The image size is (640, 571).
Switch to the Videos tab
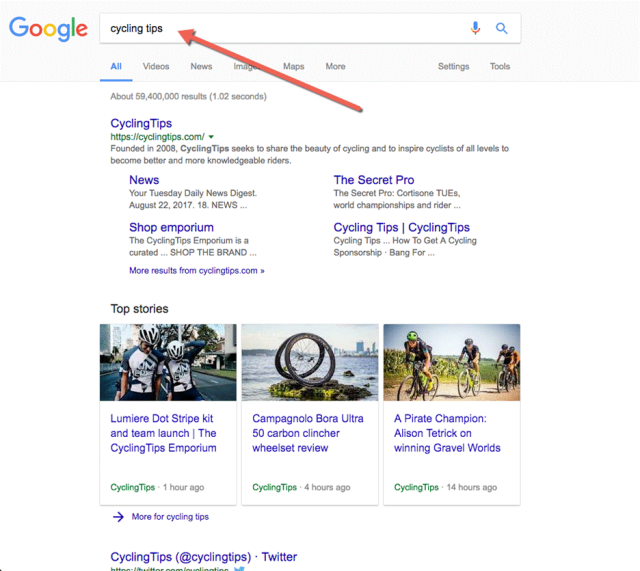156,67
